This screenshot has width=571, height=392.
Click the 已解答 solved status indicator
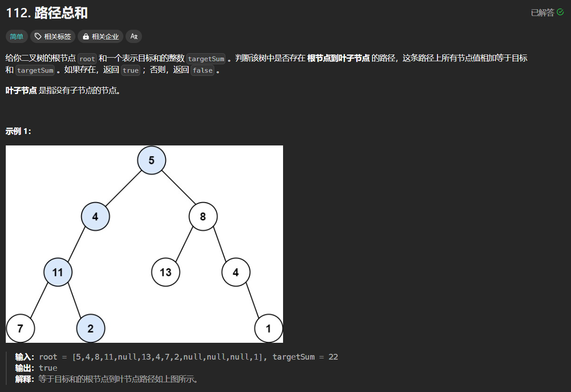click(x=547, y=13)
